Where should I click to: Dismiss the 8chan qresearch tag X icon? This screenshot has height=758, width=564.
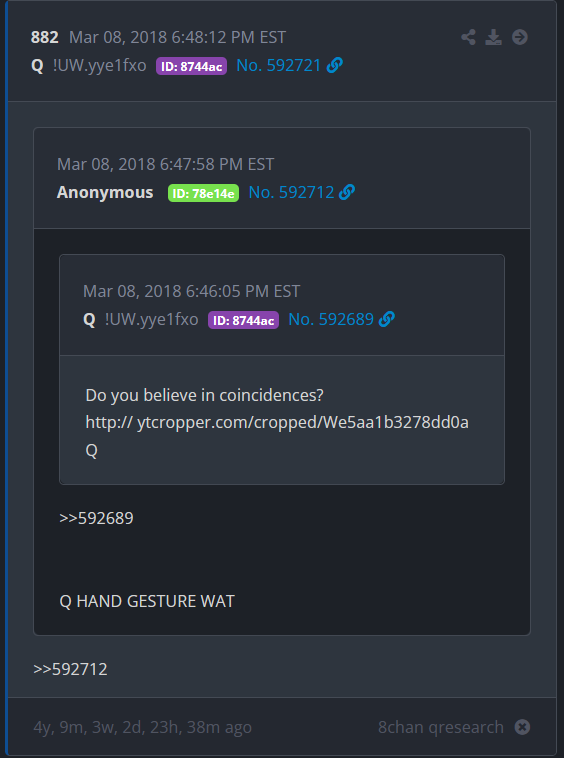pos(522,727)
